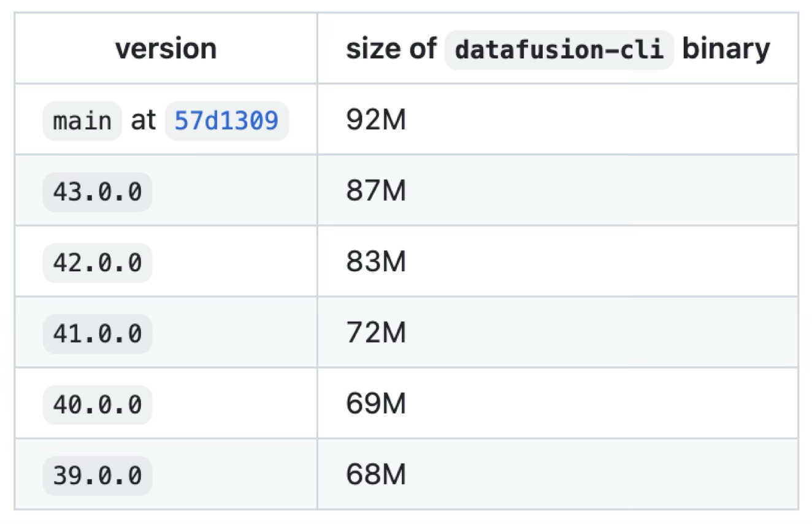The height and width of the screenshot is (524, 812).
Task: Click the datafusion-cli code badge in header
Action: [559, 48]
